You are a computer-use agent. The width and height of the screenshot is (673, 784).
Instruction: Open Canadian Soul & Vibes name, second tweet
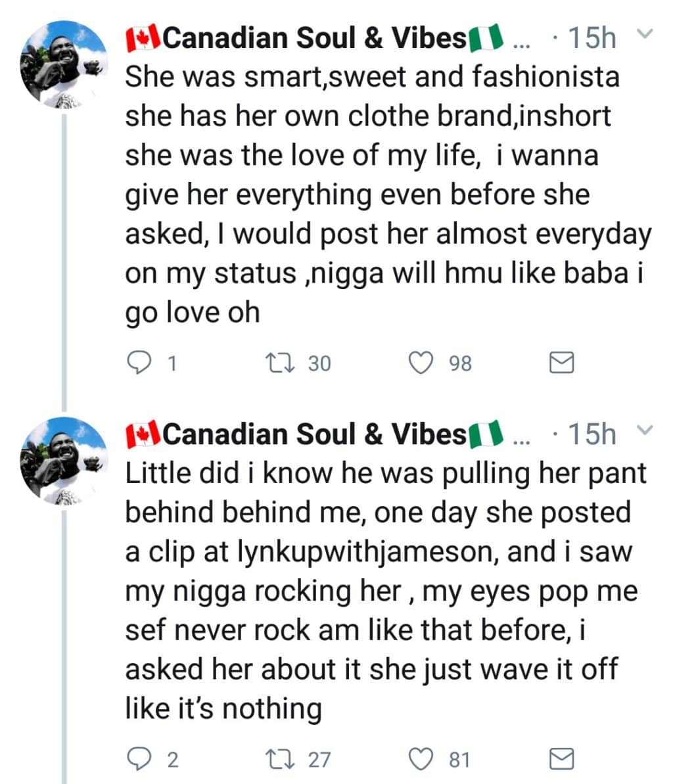coord(314,435)
